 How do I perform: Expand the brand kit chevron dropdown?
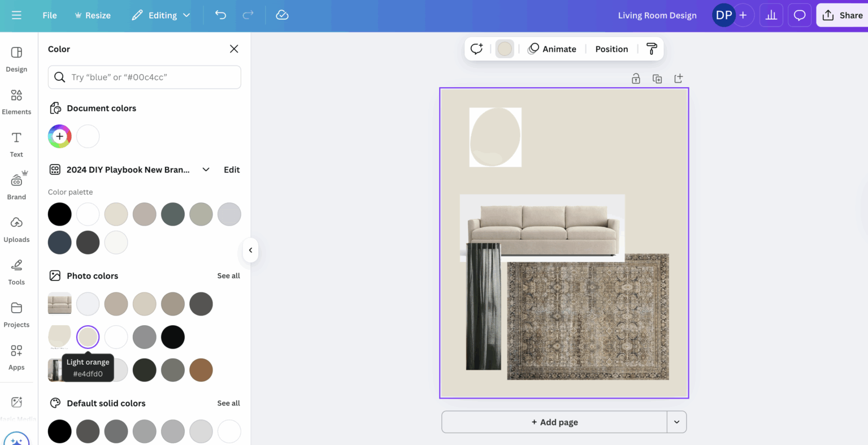tap(206, 170)
